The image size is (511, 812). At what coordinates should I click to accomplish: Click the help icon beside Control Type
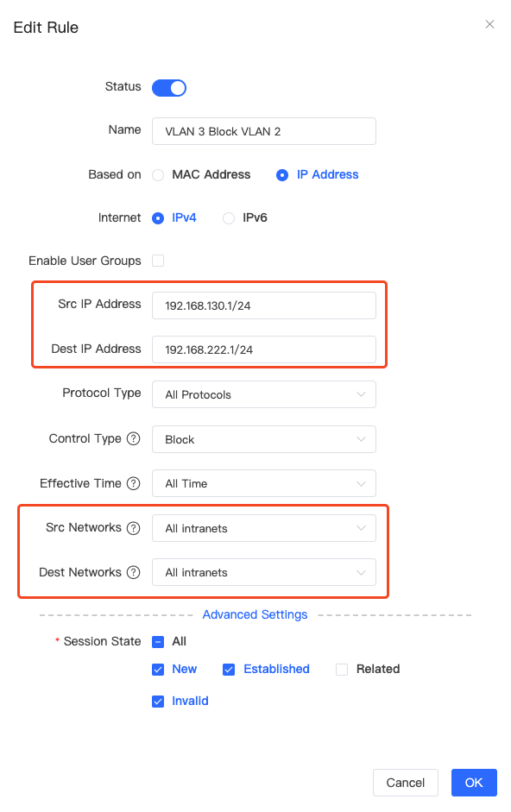(x=133, y=438)
